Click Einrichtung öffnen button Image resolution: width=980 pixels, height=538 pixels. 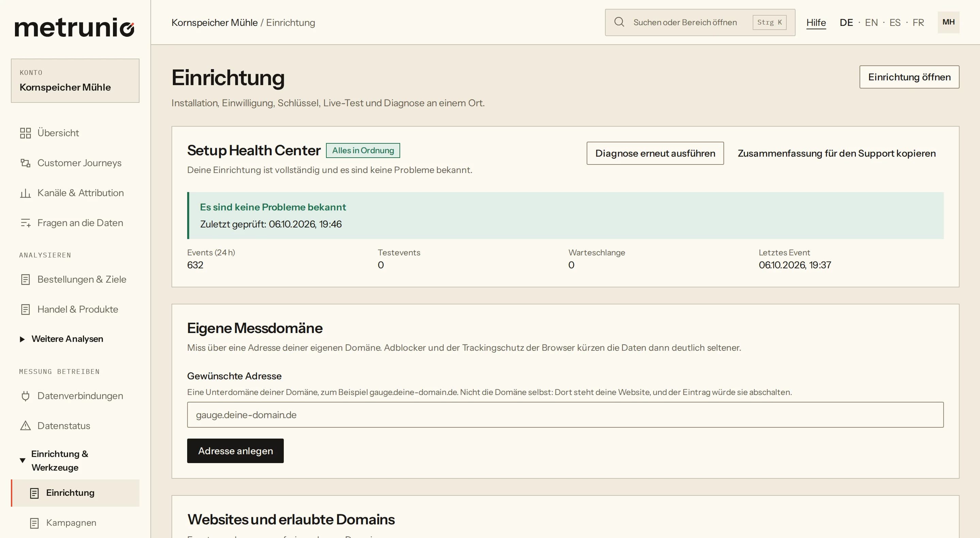[909, 77]
